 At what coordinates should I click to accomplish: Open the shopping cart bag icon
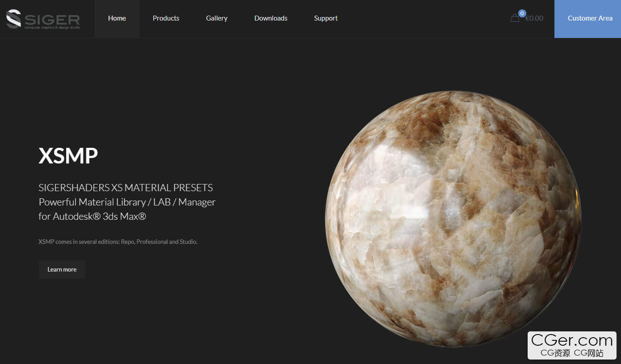click(515, 18)
